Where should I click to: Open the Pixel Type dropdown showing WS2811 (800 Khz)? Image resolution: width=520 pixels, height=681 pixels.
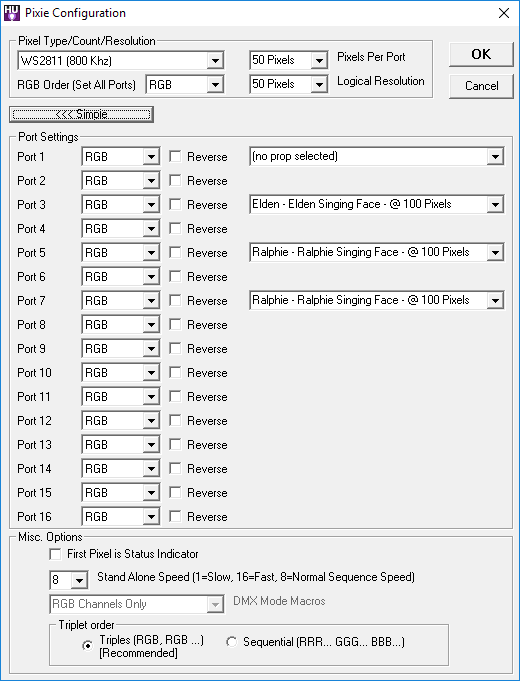click(121, 60)
